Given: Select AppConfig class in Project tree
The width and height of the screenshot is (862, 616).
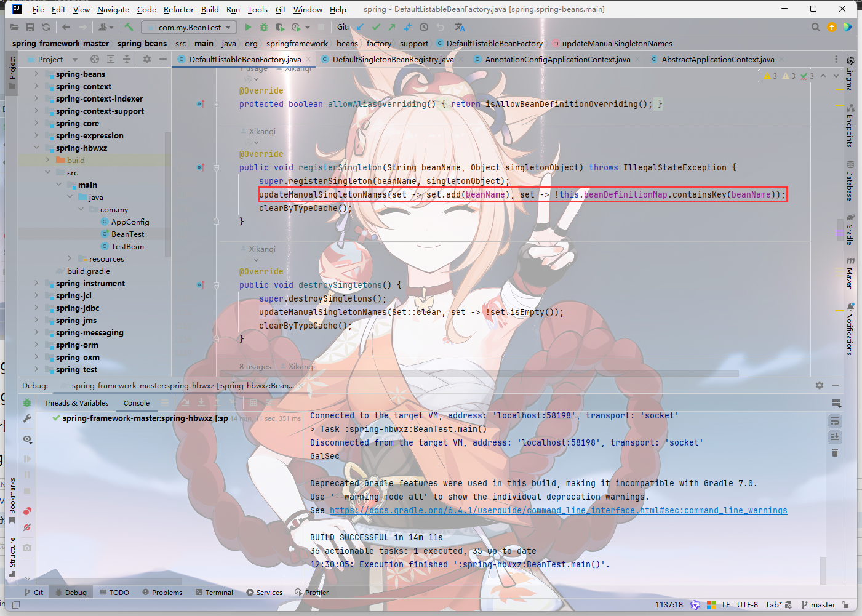Looking at the screenshot, I should click(130, 222).
